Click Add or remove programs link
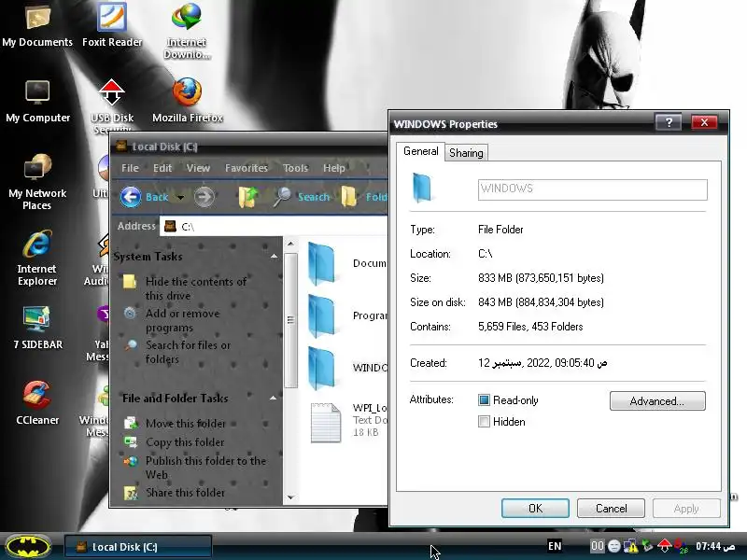747x560 pixels. (182, 320)
